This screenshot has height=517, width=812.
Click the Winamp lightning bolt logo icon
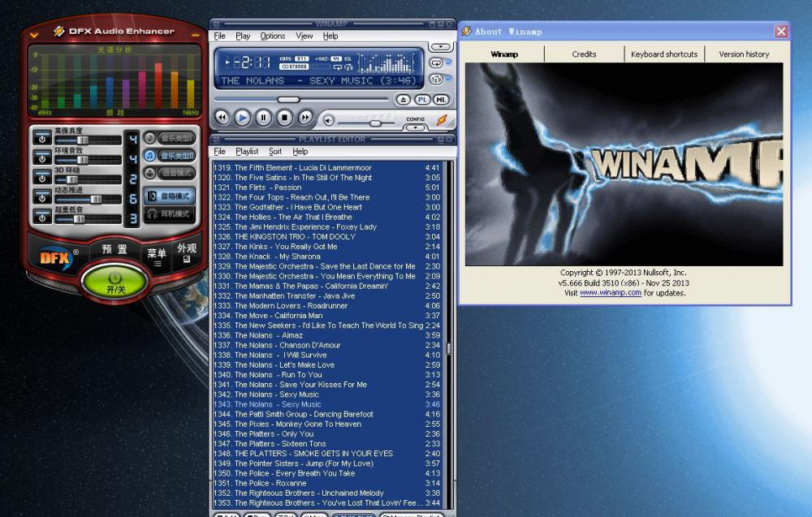pyautogui.click(x=442, y=120)
